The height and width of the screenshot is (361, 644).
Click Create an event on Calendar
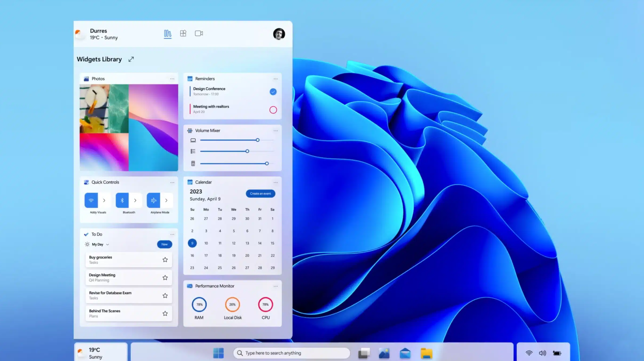point(260,193)
